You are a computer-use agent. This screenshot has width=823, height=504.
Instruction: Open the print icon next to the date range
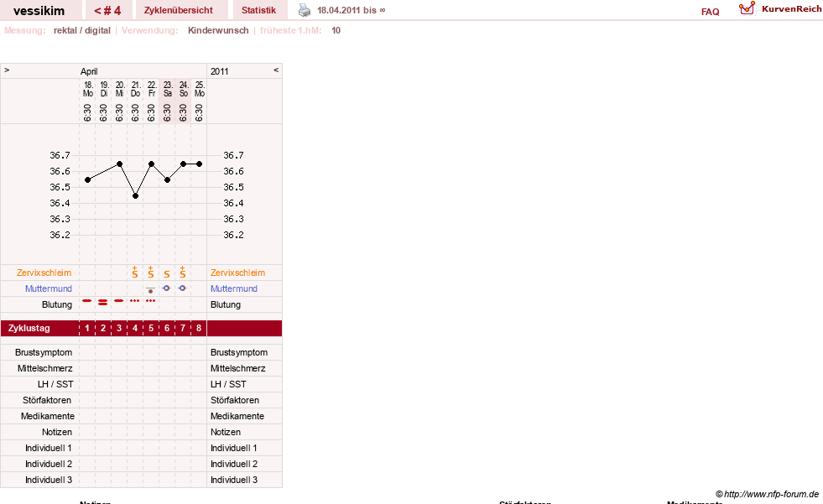tap(305, 10)
